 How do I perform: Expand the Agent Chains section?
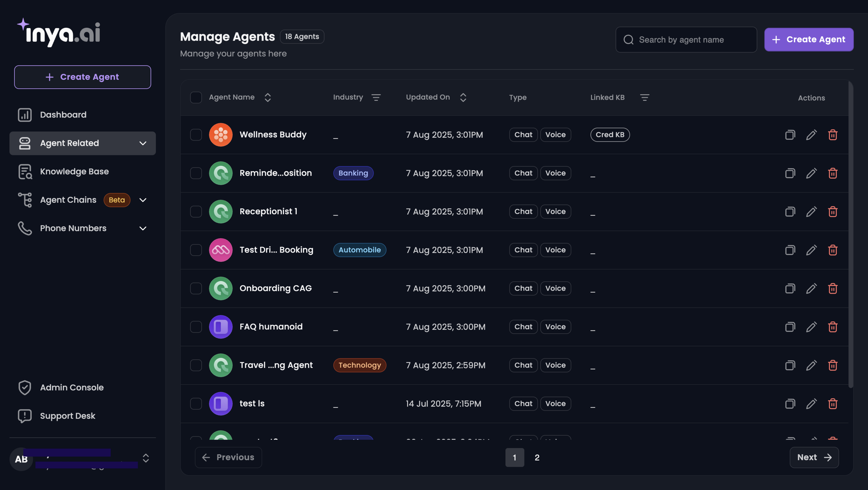tap(143, 200)
